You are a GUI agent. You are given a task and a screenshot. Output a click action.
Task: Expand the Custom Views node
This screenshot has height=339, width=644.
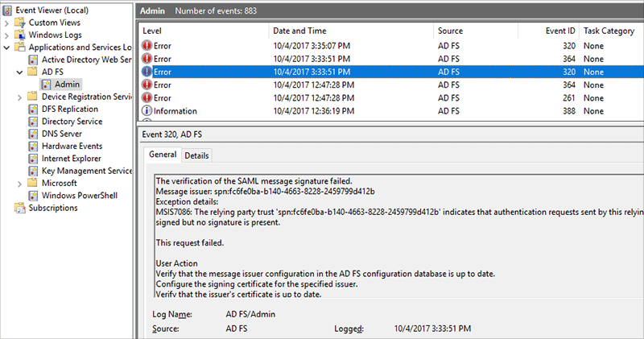click(x=8, y=23)
